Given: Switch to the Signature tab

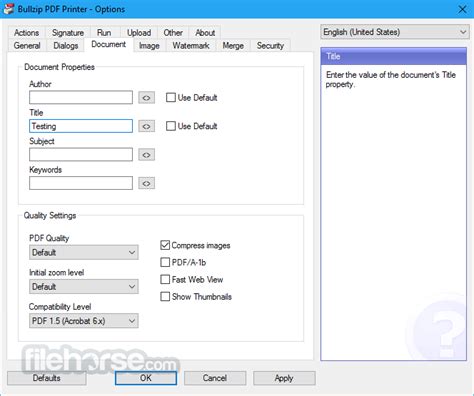Looking at the screenshot, I should coord(68,33).
